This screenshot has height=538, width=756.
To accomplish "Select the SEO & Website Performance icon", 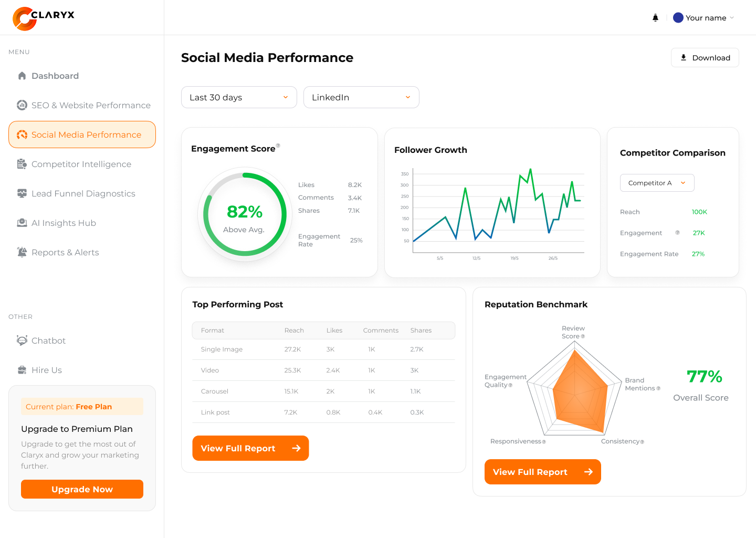I will 22,105.
